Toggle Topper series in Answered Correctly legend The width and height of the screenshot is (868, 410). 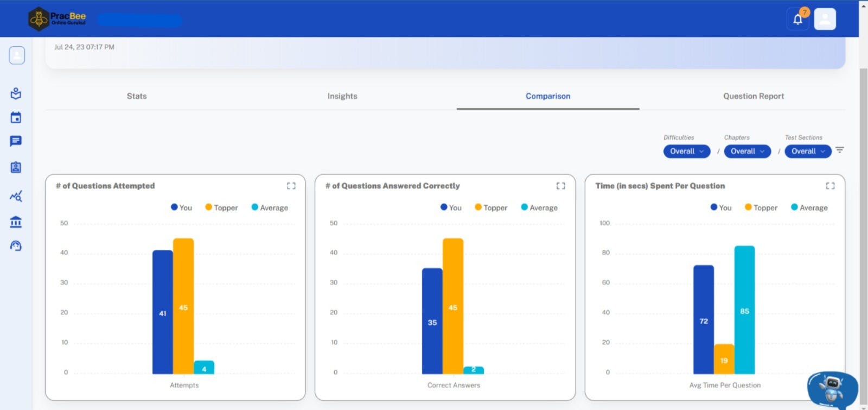[x=491, y=207]
